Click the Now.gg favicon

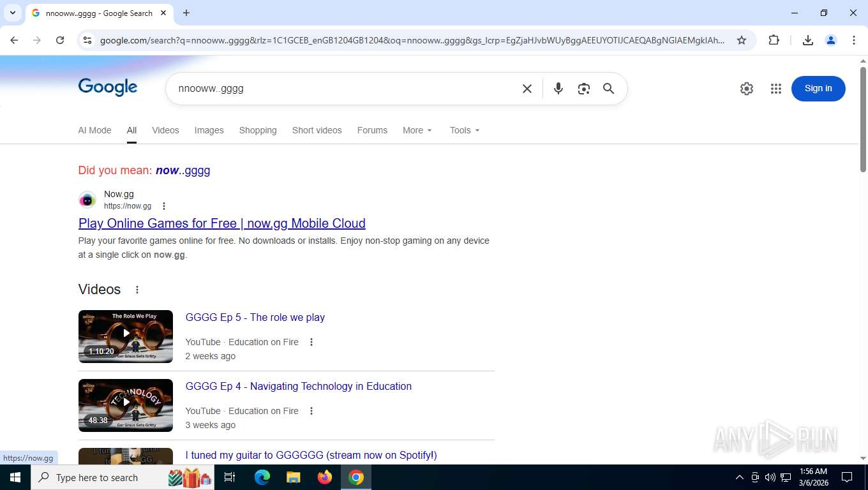coord(87,200)
